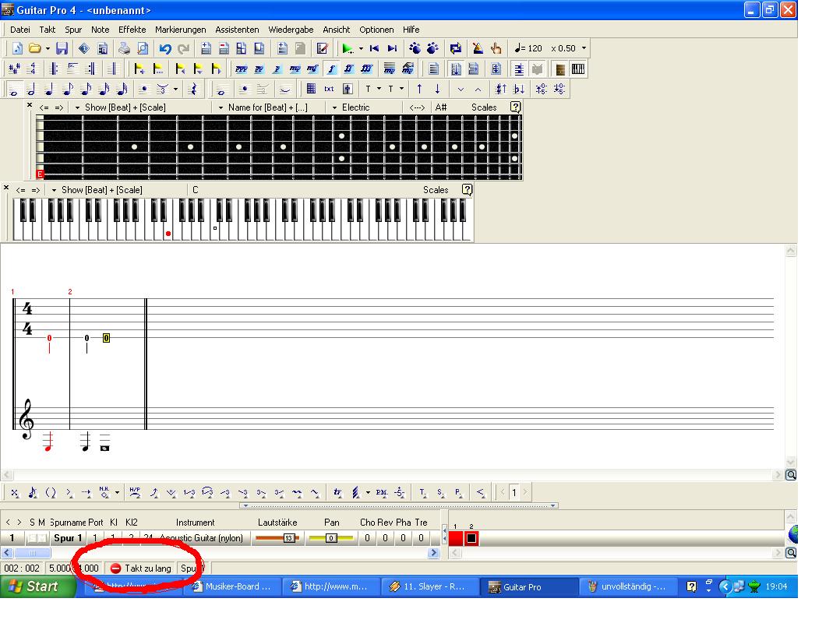Jump to the last measure
Image resolution: width=840 pixels, height=630 pixels.
coord(392,49)
